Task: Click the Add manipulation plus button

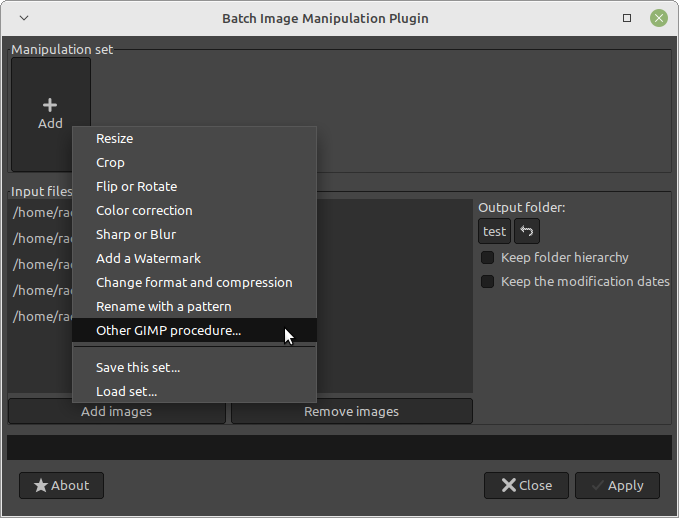Action: (51, 114)
